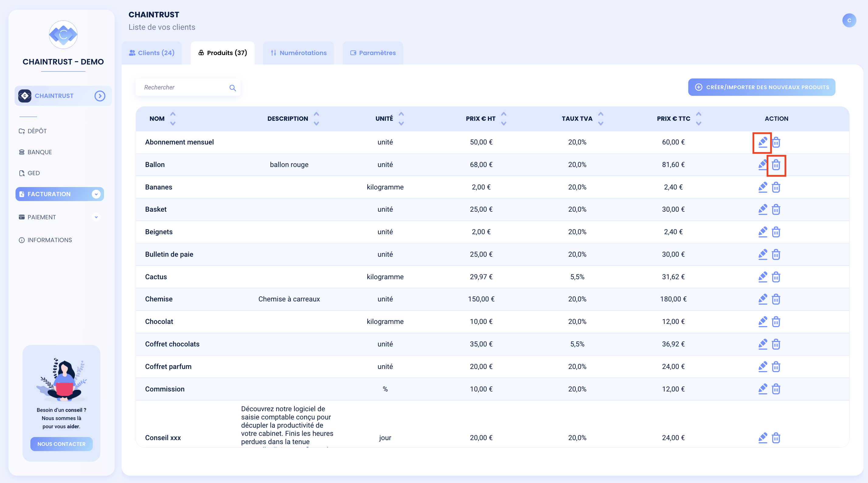Screen dimensions: 868x483
Task: Click the NOUS CONTACTER button
Action: pyautogui.click(x=61, y=444)
